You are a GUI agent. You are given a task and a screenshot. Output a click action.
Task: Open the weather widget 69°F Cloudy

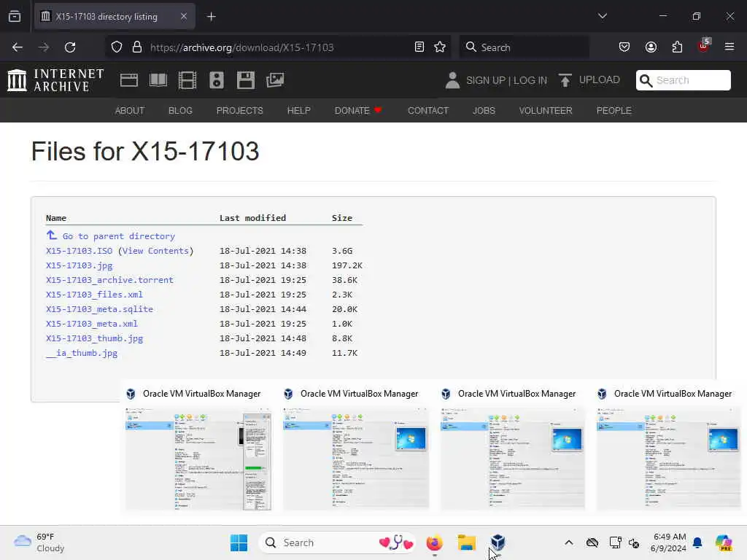[39, 542]
